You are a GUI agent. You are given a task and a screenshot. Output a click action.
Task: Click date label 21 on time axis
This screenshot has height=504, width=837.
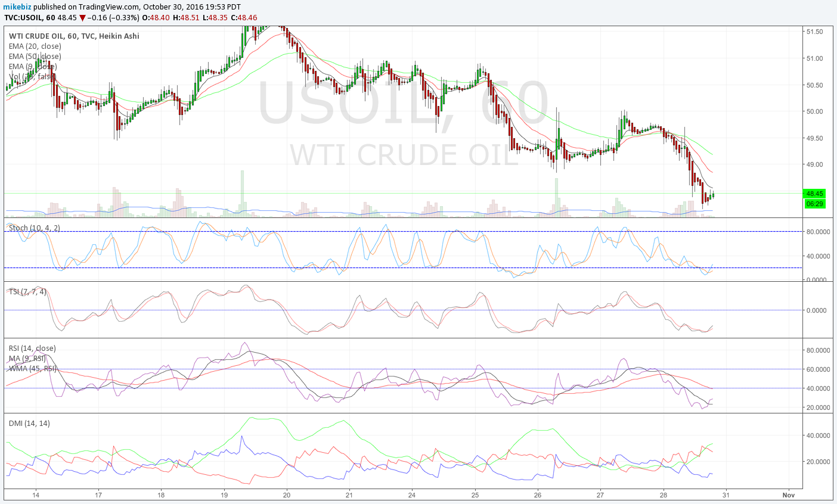[349, 494]
